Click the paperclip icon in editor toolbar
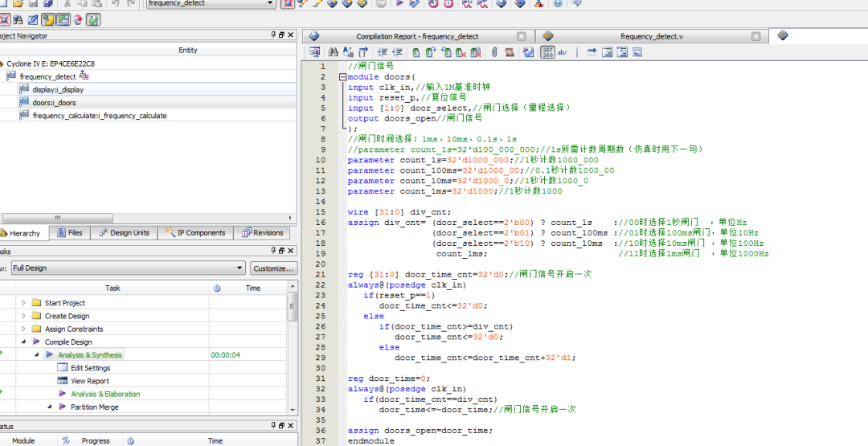Viewport: 868px width, 446px height. point(493,52)
